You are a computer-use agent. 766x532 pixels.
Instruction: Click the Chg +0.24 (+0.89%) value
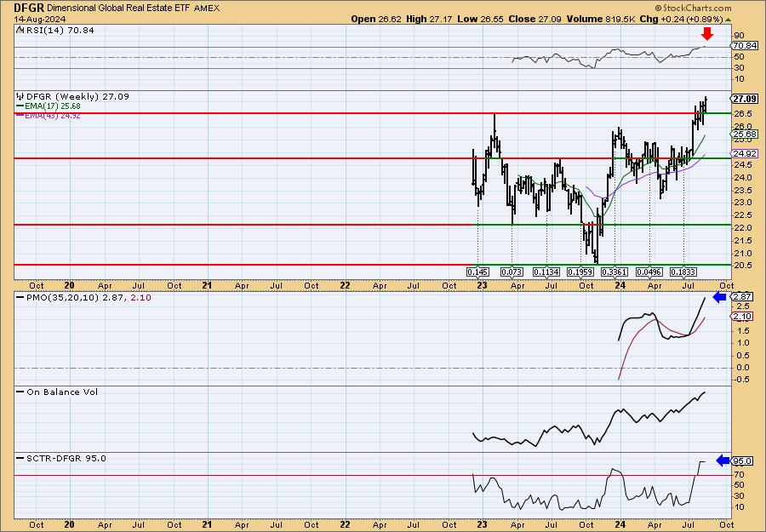coord(681,19)
